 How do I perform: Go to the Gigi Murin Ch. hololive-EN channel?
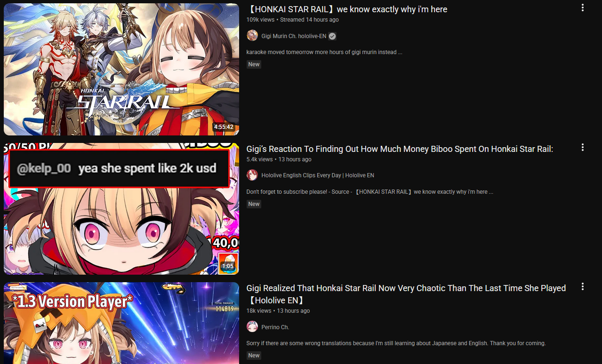(294, 36)
